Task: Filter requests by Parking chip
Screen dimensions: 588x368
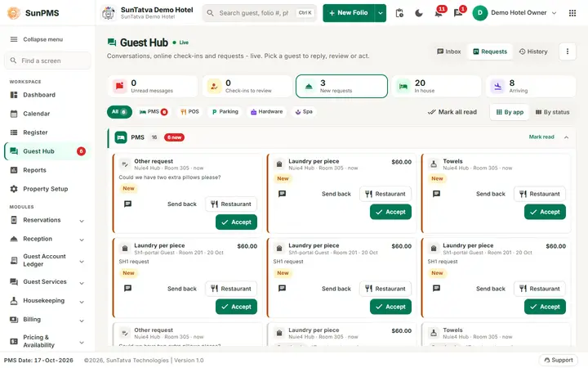Action: [225, 112]
